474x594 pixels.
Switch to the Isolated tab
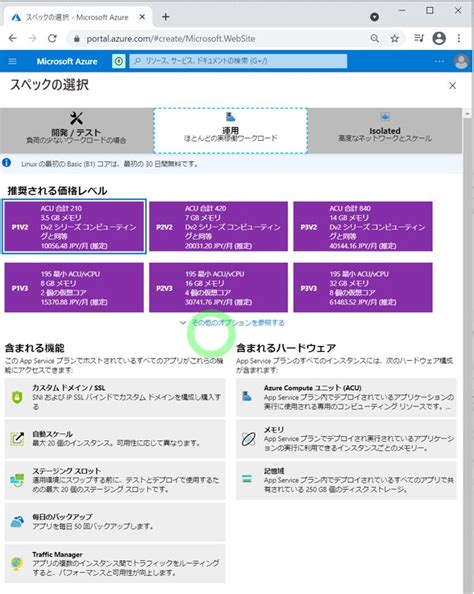pos(385,130)
